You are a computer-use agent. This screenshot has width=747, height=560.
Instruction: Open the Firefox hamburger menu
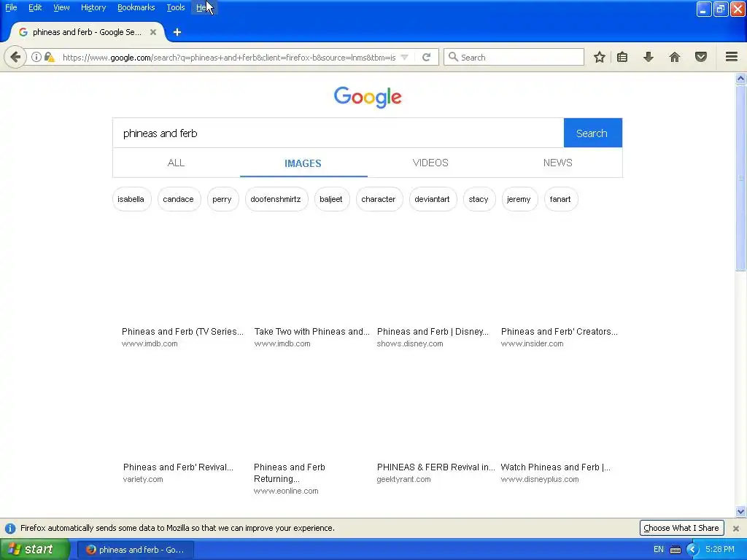pyautogui.click(x=732, y=57)
